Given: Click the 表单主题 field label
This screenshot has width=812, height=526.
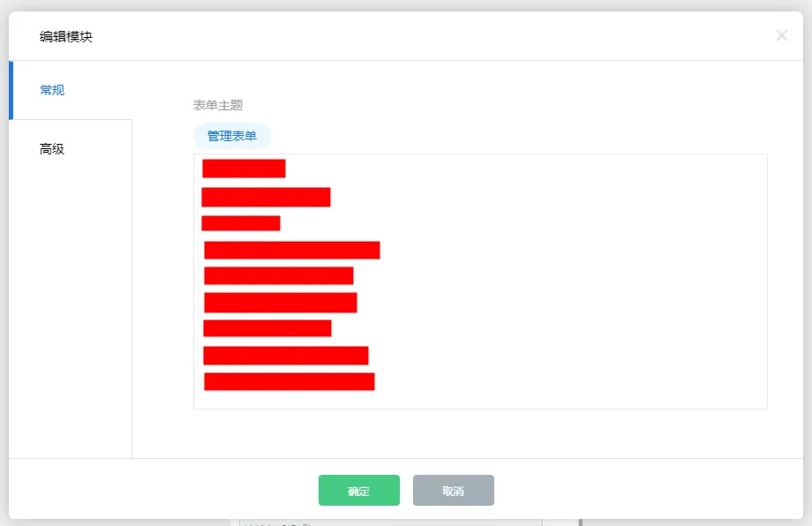Looking at the screenshot, I should pyautogui.click(x=218, y=105).
